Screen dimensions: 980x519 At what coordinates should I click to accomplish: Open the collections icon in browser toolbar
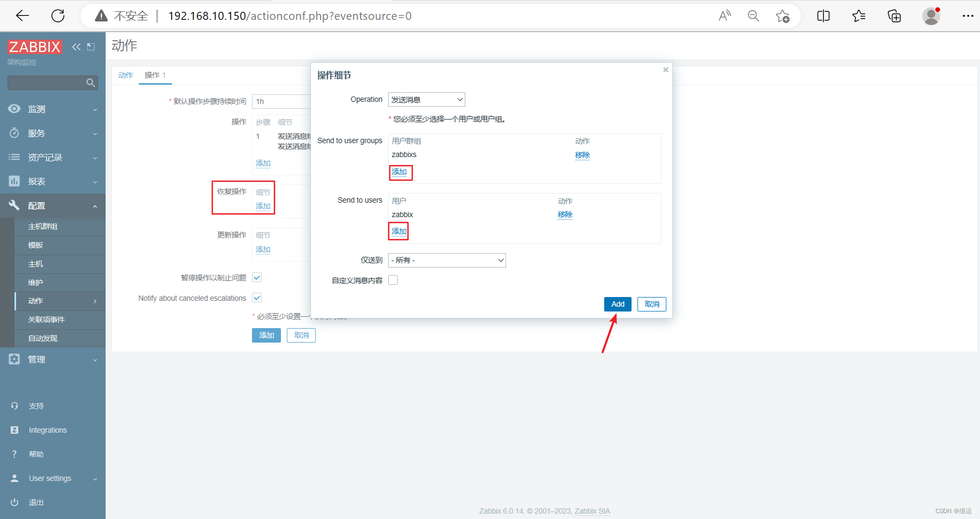coord(894,16)
